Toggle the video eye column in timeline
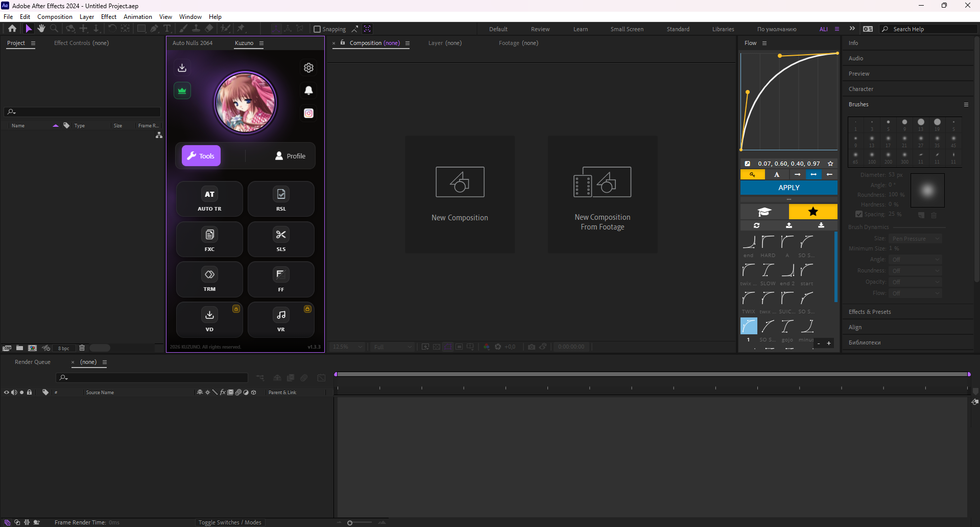Screen dimensions: 980x527 tap(7, 393)
